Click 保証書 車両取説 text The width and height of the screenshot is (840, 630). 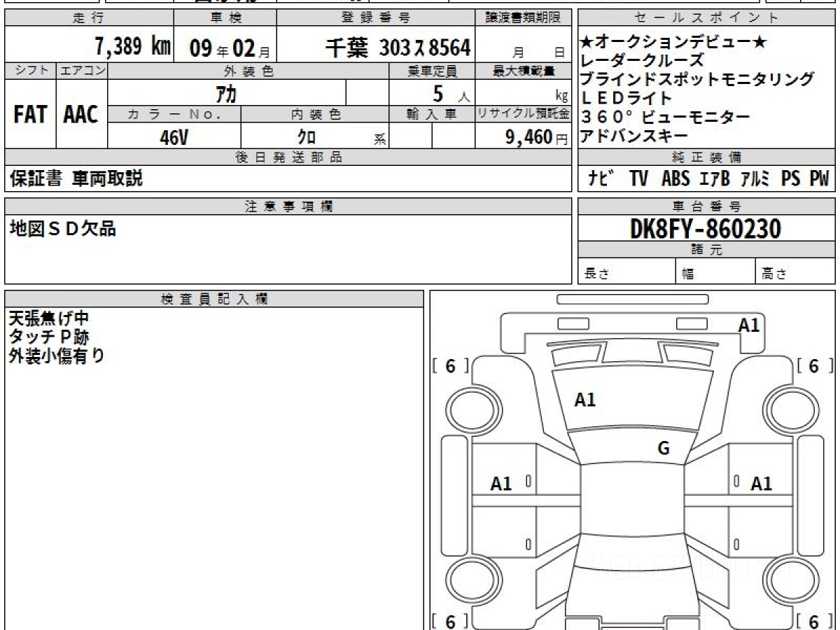point(76,178)
